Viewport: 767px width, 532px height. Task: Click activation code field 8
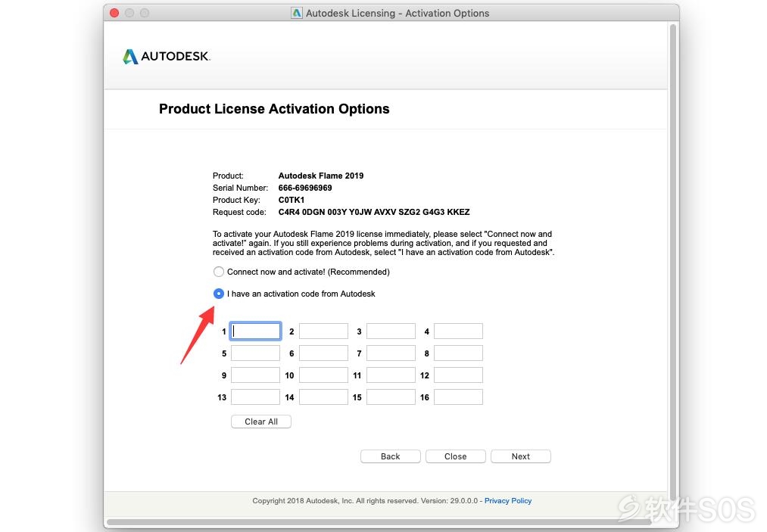[458, 353]
